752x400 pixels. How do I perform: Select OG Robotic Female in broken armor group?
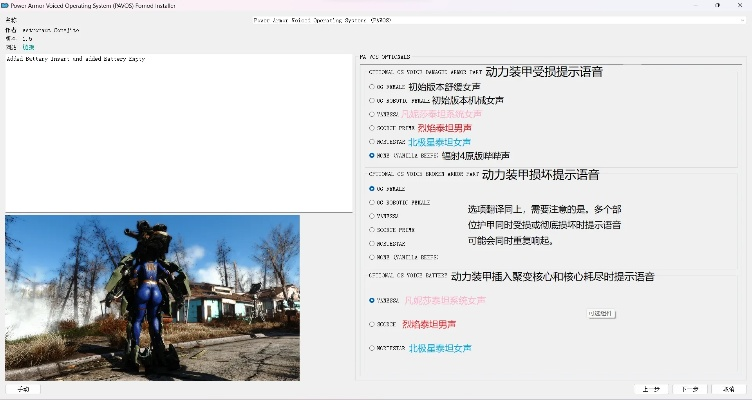pyautogui.click(x=372, y=203)
